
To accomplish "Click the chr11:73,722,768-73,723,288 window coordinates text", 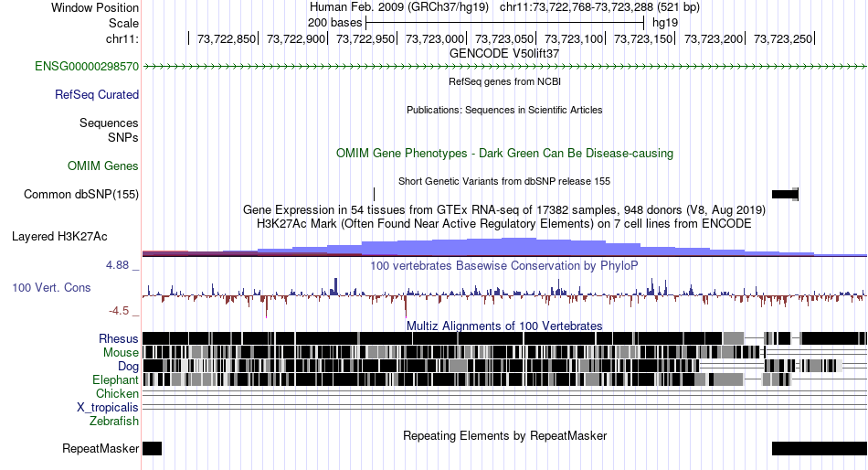I will [599, 7].
